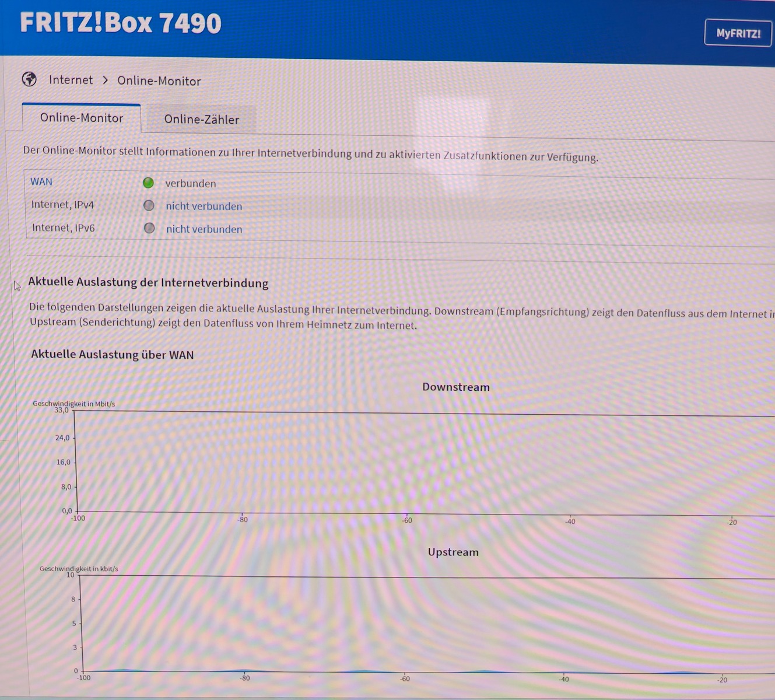Switch to the Online-Monitor tab
Image resolution: width=775 pixels, height=700 pixels.
point(82,118)
